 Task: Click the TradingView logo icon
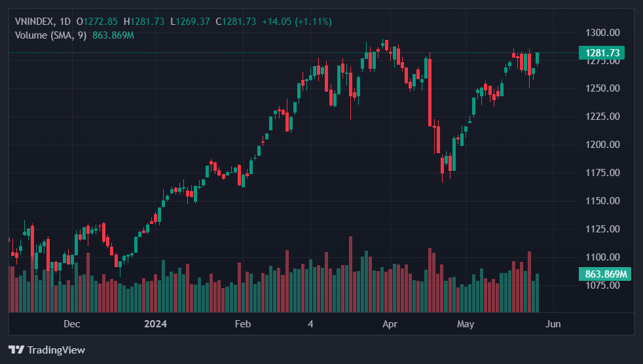(16, 350)
